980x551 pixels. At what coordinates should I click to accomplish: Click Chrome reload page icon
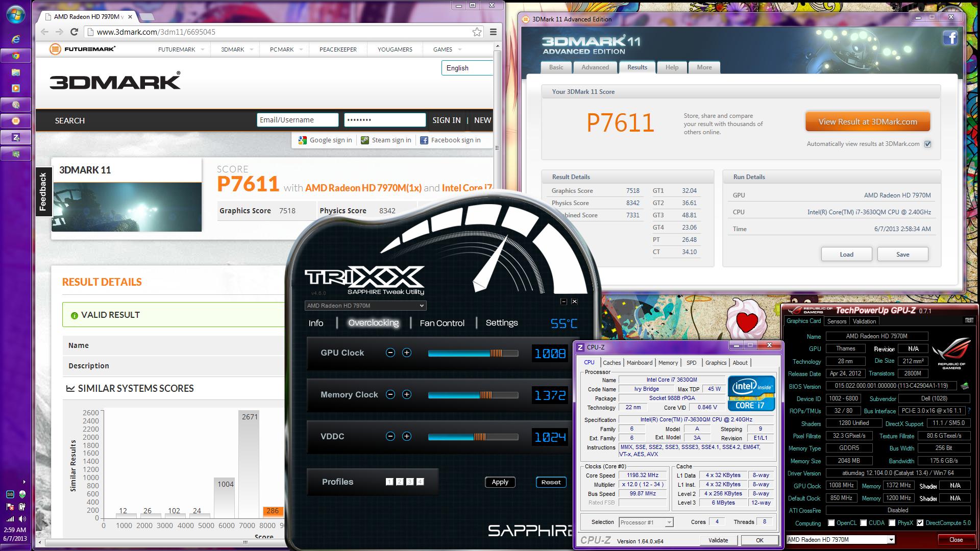point(74,32)
